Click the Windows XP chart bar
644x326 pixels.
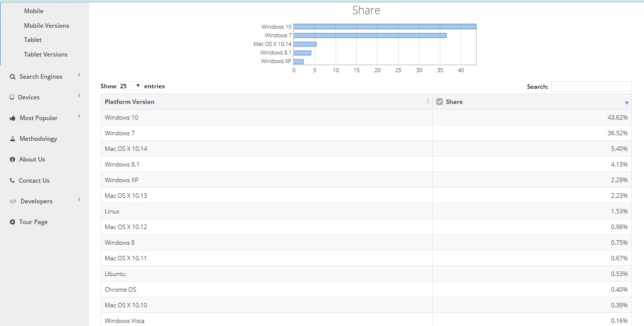click(298, 61)
